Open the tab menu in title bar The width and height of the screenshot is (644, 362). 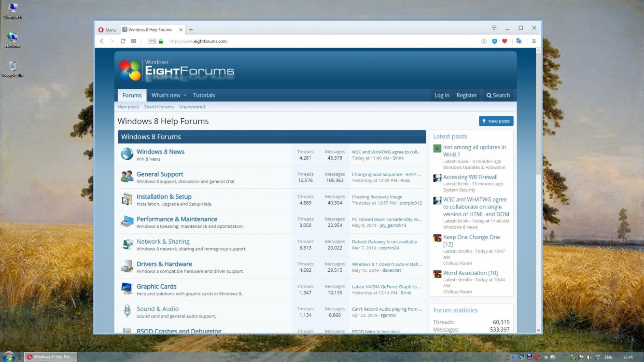(494, 28)
